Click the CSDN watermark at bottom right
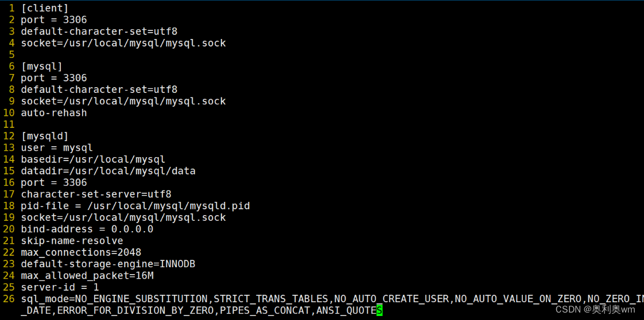This screenshot has width=644, height=320. click(595, 310)
